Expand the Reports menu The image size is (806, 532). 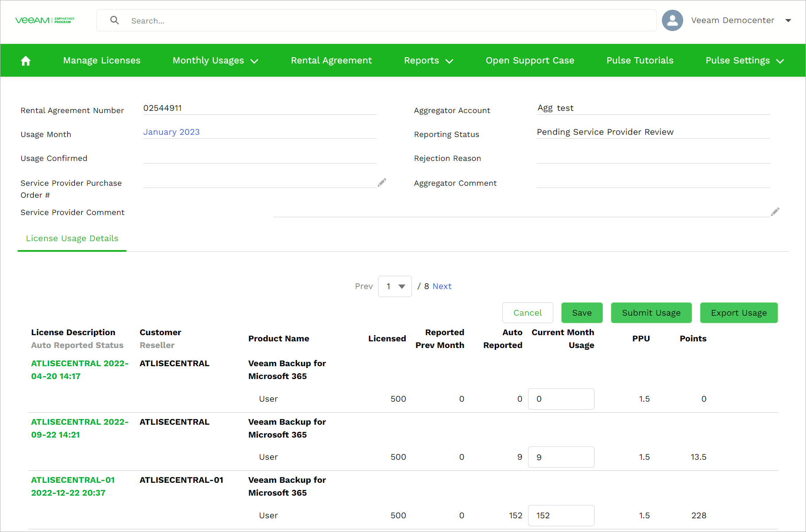pyautogui.click(x=429, y=61)
